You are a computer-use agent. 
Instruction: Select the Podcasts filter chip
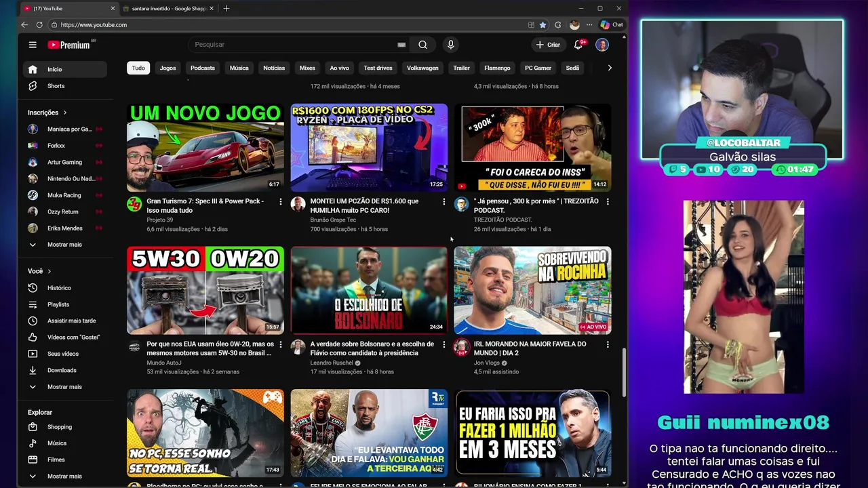click(203, 68)
